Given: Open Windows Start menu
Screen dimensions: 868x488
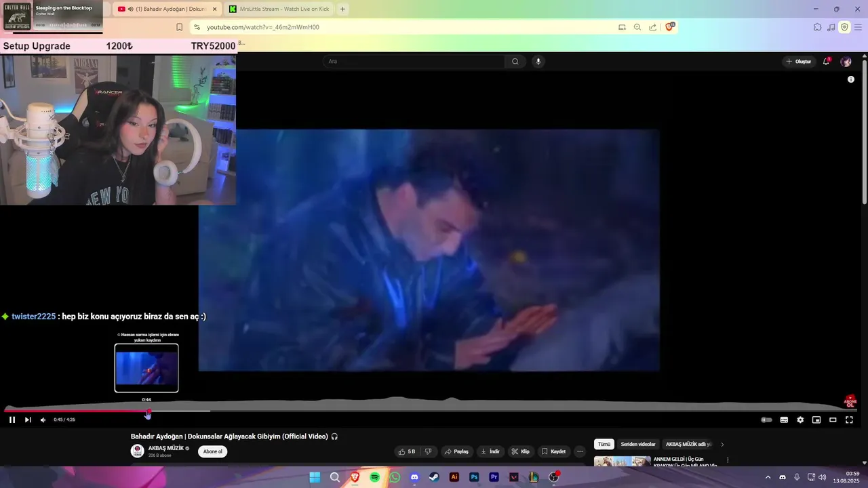Looking at the screenshot, I should point(315,477).
